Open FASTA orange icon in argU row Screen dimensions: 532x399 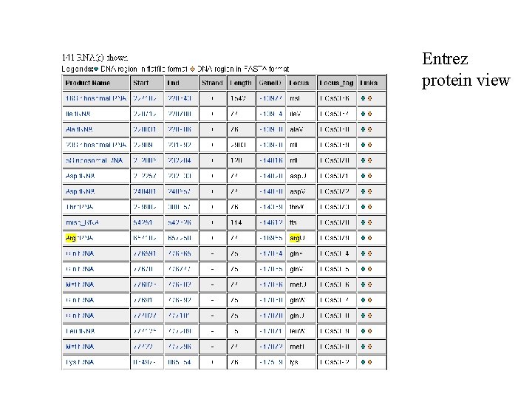coord(370,238)
